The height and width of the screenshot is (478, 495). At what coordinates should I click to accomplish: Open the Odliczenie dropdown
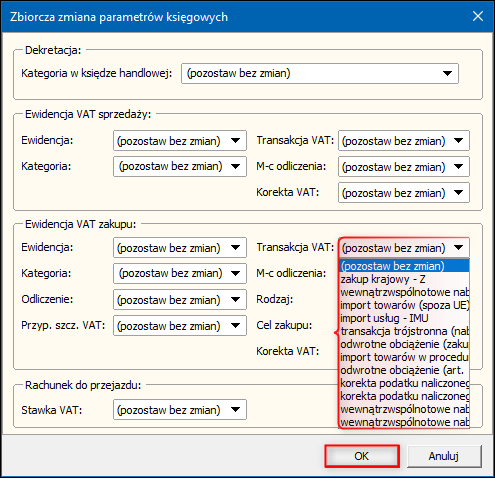pyautogui.click(x=180, y=299)
